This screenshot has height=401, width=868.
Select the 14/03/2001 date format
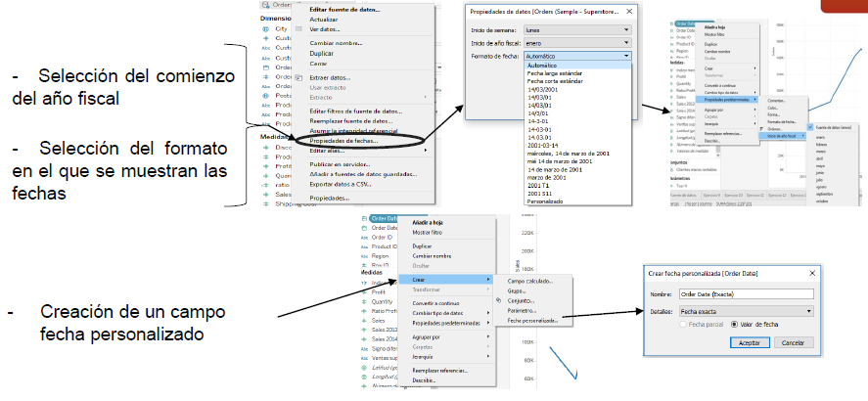(542, 89)
